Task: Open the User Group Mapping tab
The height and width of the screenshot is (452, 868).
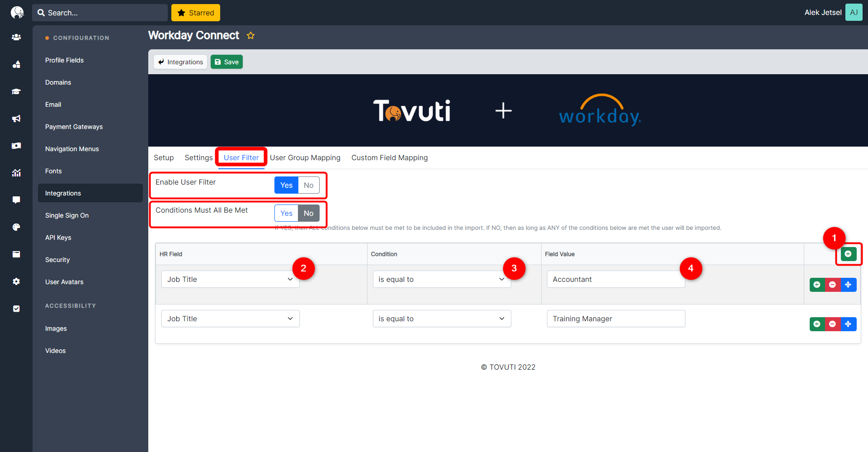Action: (x=305, y=157)
